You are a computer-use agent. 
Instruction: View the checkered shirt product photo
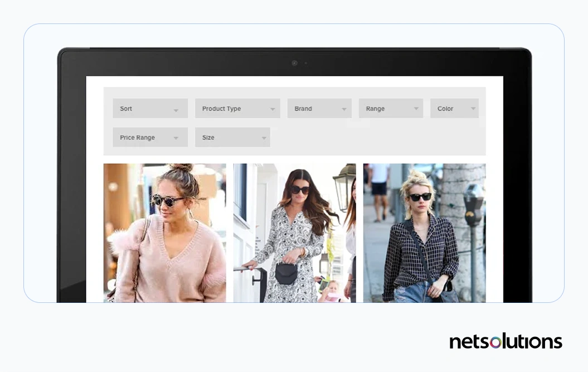(x=425, y=233)
